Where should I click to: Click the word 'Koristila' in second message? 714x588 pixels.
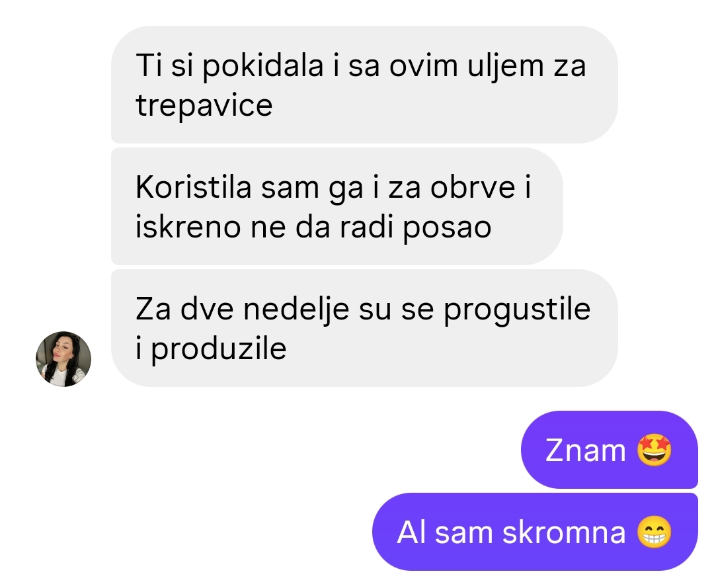pos(193,187)
